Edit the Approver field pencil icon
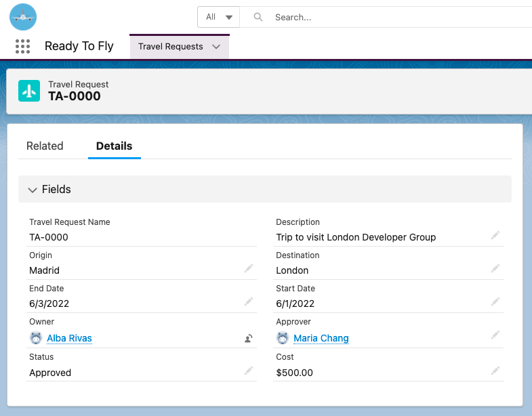This screenshot has height=416, width=532. [495, 335]
